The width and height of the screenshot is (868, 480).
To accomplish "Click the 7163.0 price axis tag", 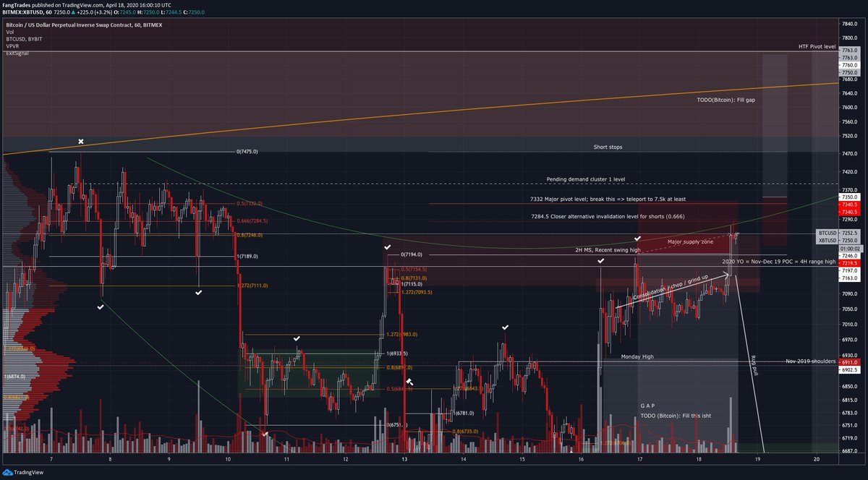I will click(x=849, y=278).
